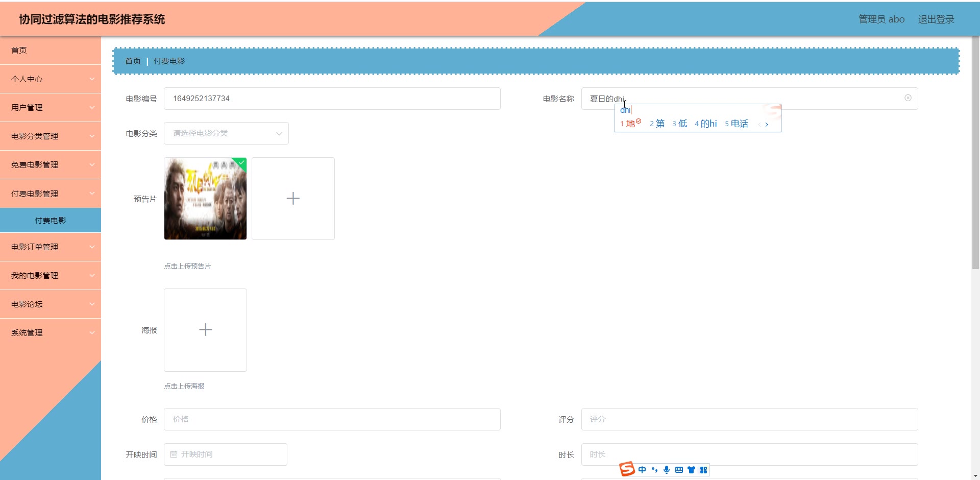This screenshot has width=980, height=480.
Task: Focus the 电影编号 input field
Action: tap(332, 99)
